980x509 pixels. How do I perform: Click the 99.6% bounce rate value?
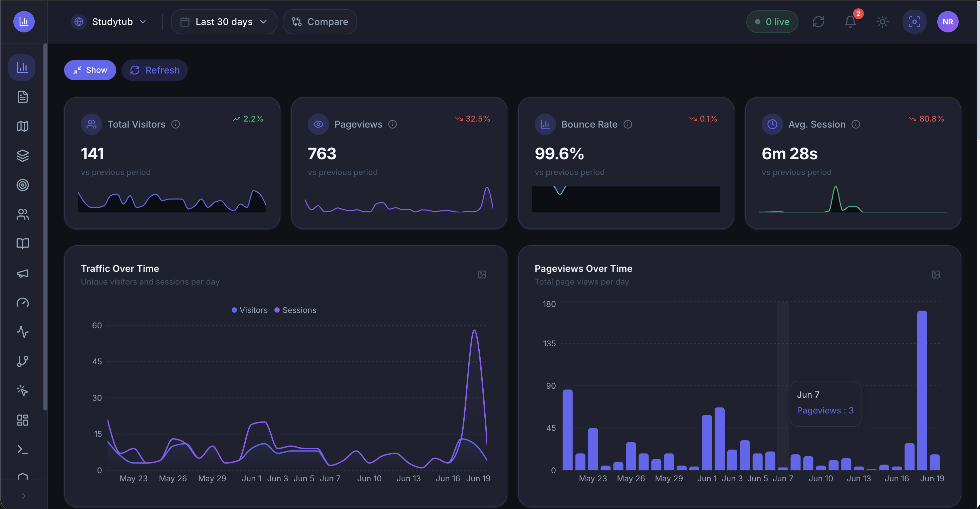tap(559, 154)
